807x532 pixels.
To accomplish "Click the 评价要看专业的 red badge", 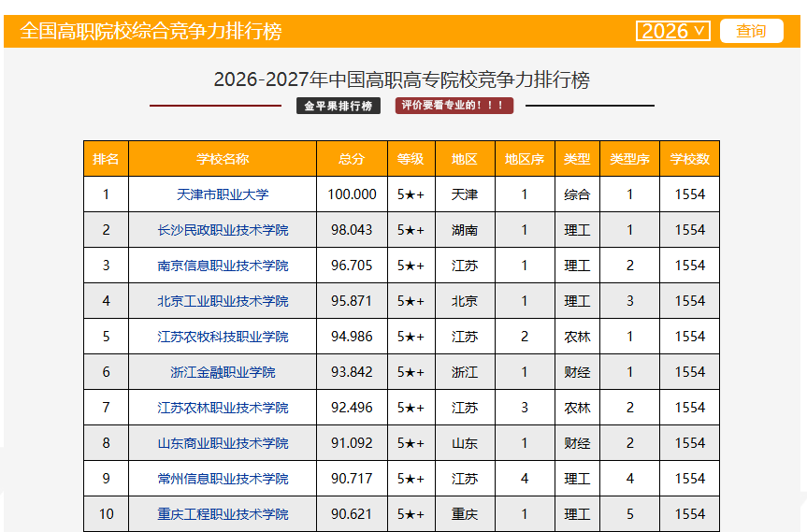I will pyautogui.click(x=454, y=106).
